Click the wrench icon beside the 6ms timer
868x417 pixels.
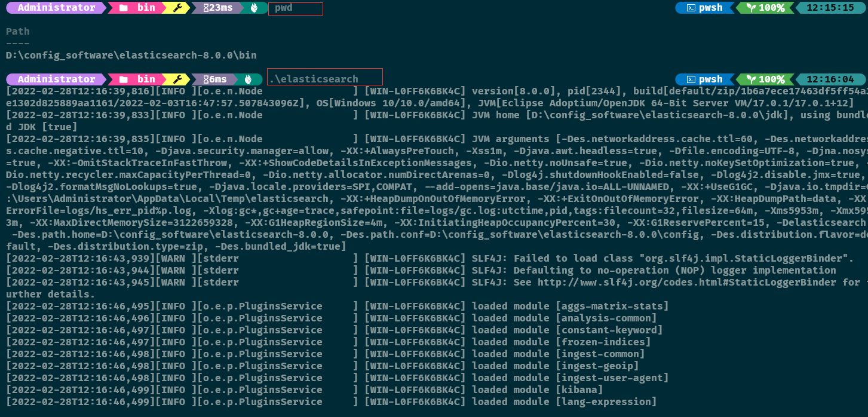tap(177, 79)
